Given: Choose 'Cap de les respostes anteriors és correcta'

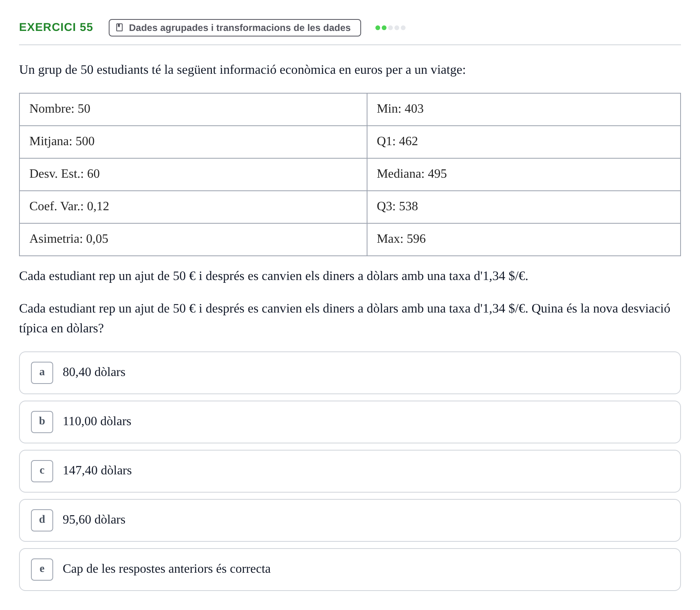Looking at the screenshot, I should (350, 570).
